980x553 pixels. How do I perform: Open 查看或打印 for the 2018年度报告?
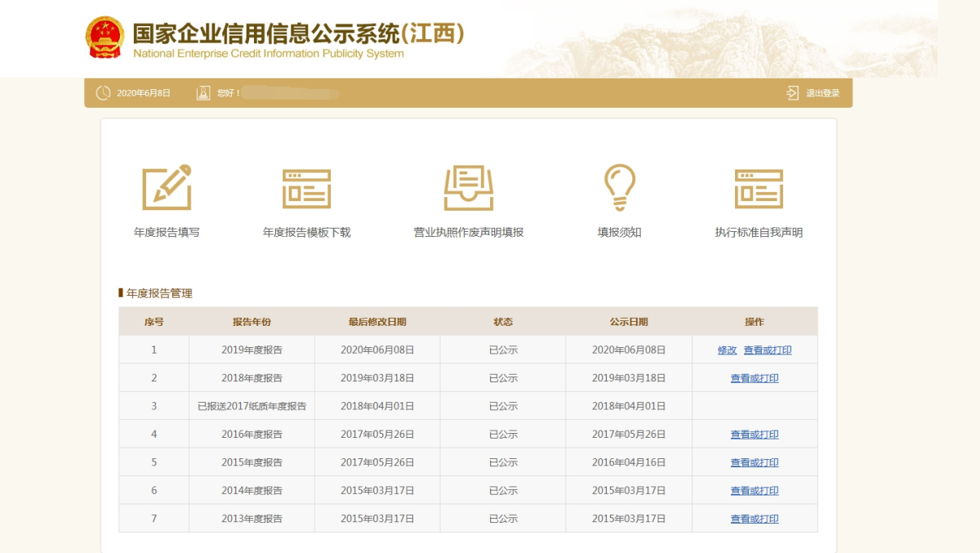pyautogui.click(x=754, y=378)
